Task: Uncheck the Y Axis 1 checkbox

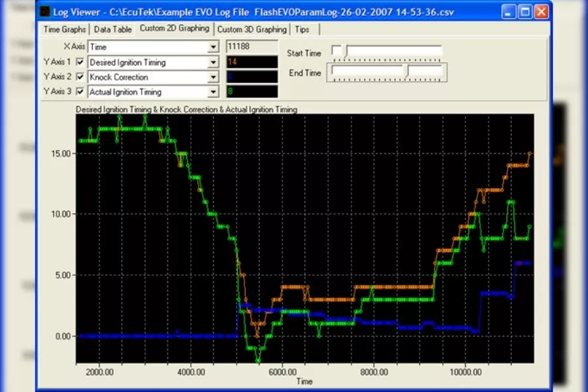Action: tap(80, 61)
